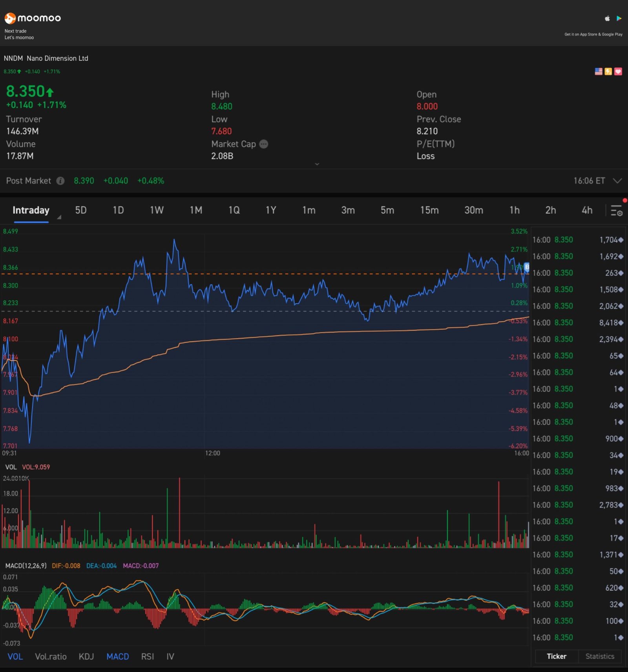Click the diamond icon beside volume 8,418

[x=621, y=323]
